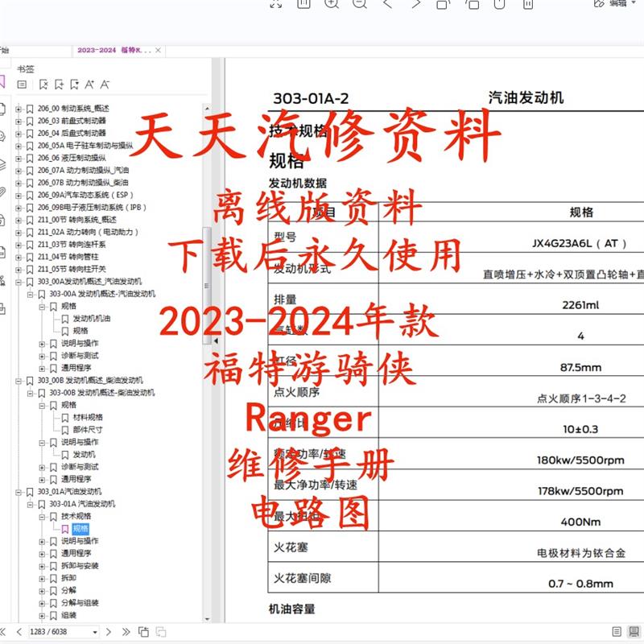This screenshot has width=644, height=644.
Task: Select the 发动机机油 bookmark
Action: pyautogui.click(x=92, y=318)
